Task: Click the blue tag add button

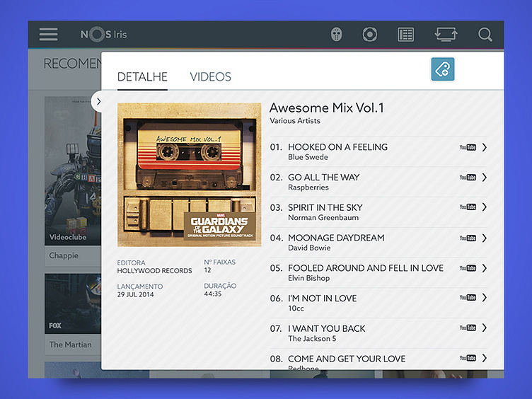Action: pos(443,69)
